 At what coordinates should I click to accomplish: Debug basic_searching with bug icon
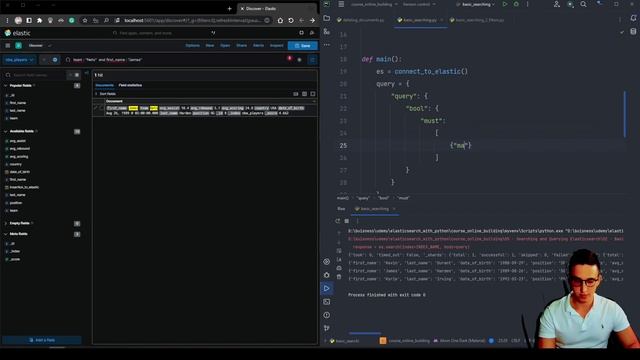(516, 4)
